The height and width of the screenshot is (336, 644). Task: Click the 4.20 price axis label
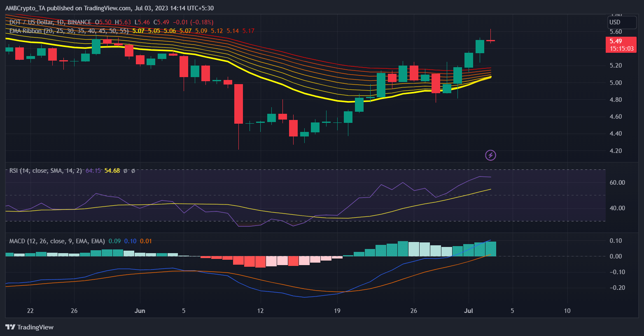(616, 151)
